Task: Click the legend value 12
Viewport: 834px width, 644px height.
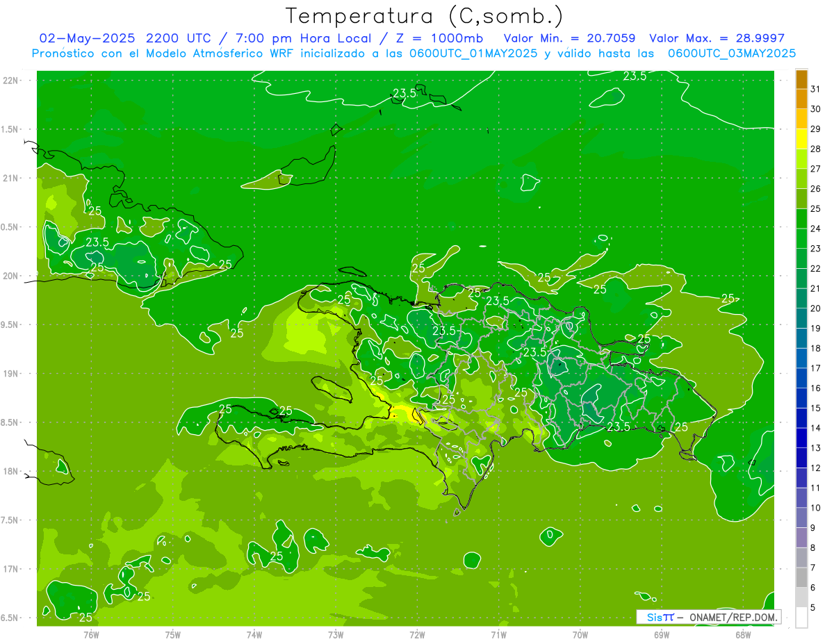Action: [816, 468]
